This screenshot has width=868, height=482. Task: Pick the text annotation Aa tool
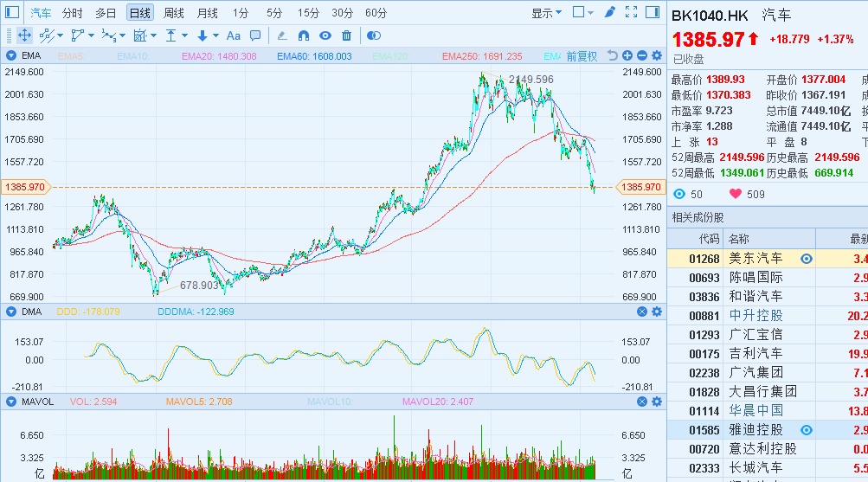pos(233,35)
